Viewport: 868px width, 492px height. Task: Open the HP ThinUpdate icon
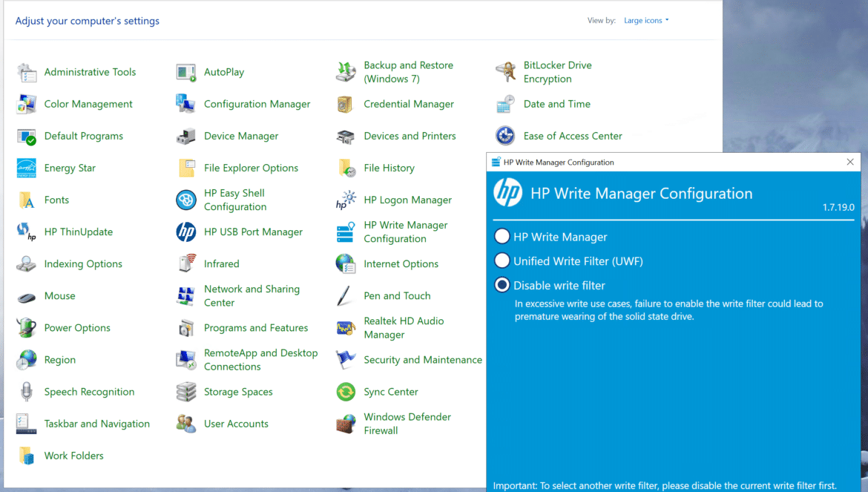click(27, 232)
